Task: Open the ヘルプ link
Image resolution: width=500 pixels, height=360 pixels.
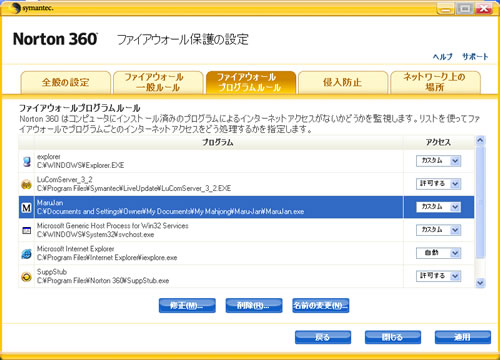Action: [x=442, y=57]
